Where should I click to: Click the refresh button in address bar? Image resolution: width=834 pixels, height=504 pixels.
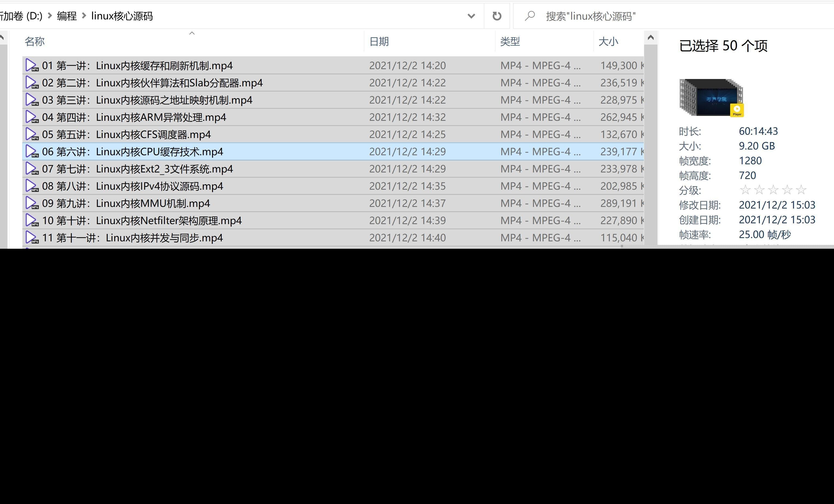coord(497,16)
